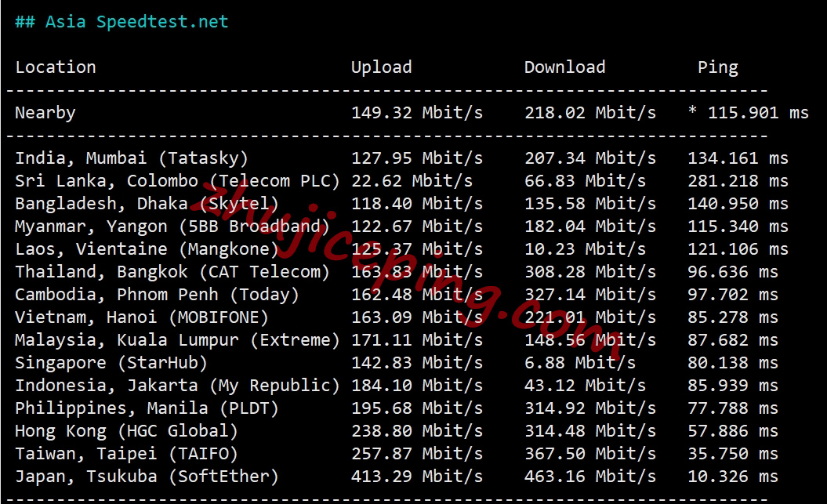The height and width of the screenshot is (504, 827).
Task: Click Yangon download value 182.04 Mbit/s
Action: (x=590, y=226)
